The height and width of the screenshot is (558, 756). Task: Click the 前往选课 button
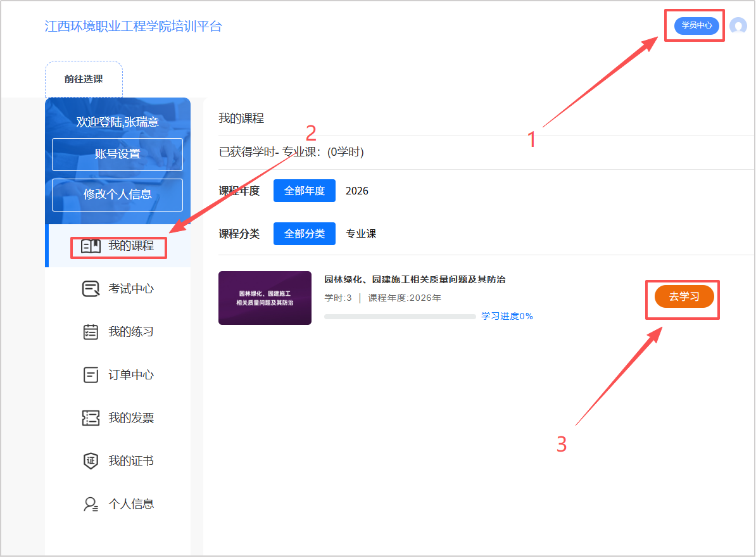(84, 79)
